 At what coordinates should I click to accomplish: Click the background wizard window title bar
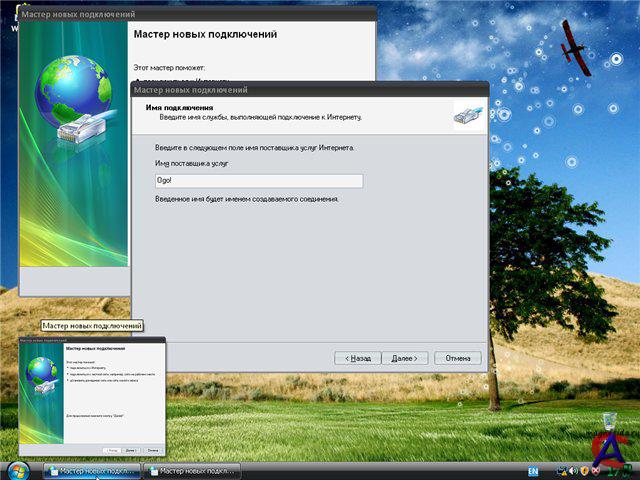(200, 14)
